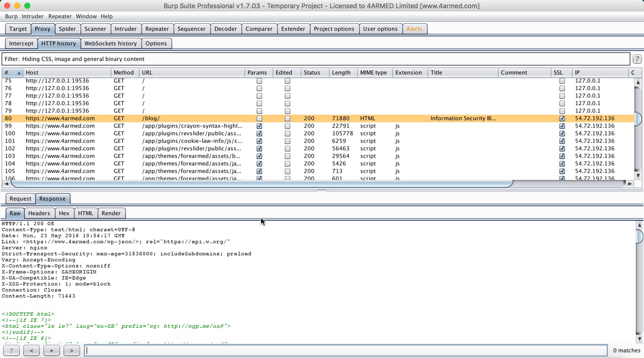Show the HTML view tab
The image size is (644, 358).
click(86, 213)
